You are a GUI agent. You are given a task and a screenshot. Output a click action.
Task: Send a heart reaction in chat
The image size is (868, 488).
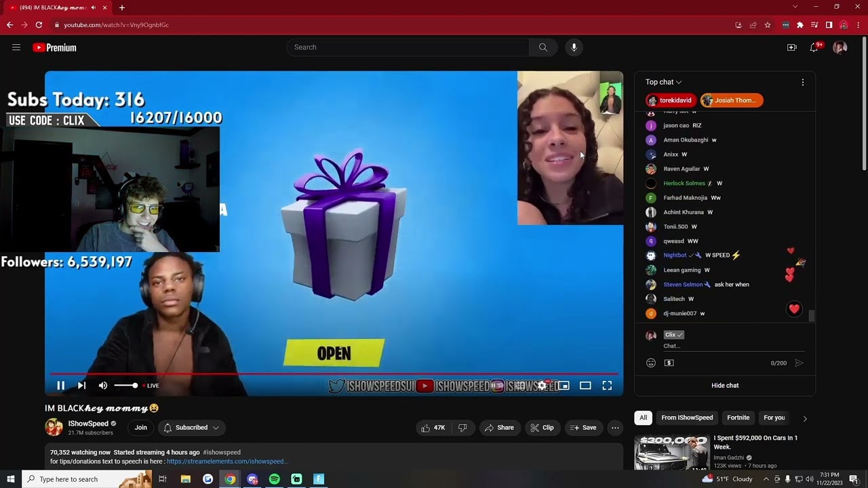click(794, 309)
